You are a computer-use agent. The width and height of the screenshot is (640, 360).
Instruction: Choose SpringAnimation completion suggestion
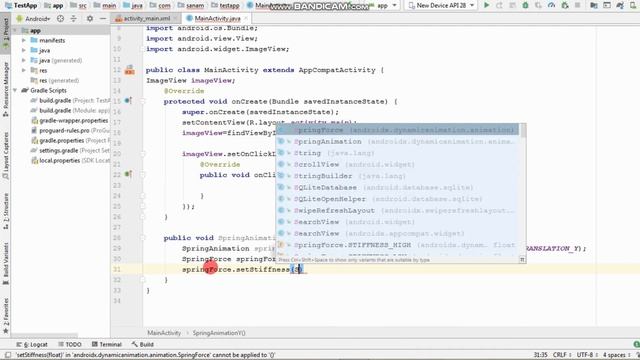398,142
